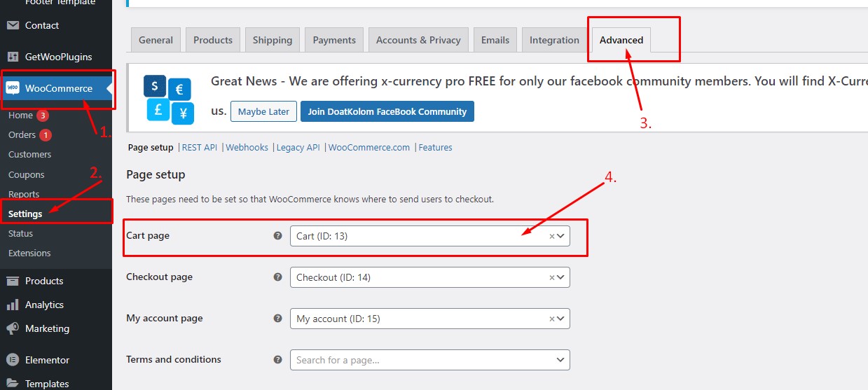
Task: Open WooCommerce Home in sidebar
Action: point(20,115)
